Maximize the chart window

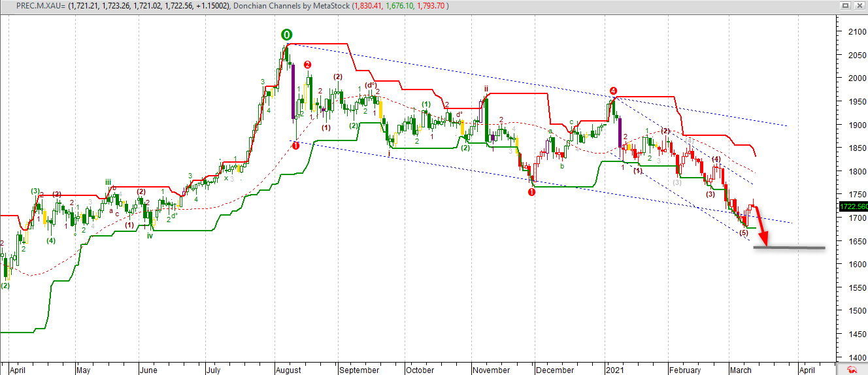[x=845, y=5]
